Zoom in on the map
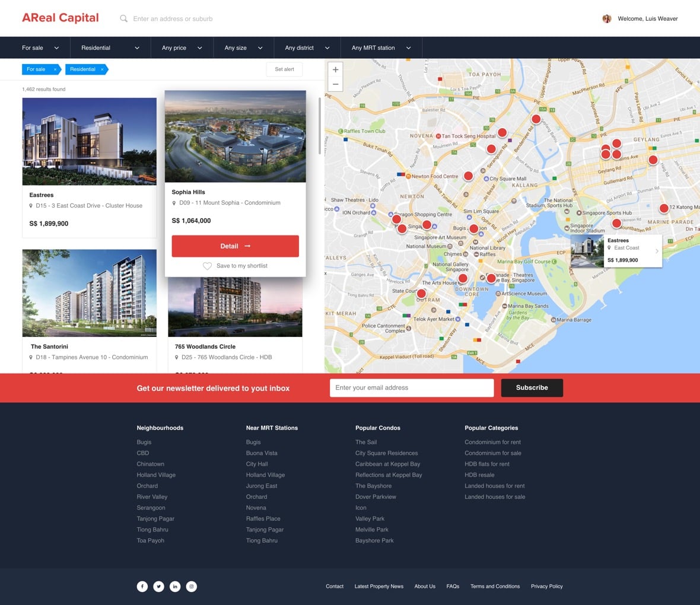Screen dimensions: 700x605 (x=335, y=69)
